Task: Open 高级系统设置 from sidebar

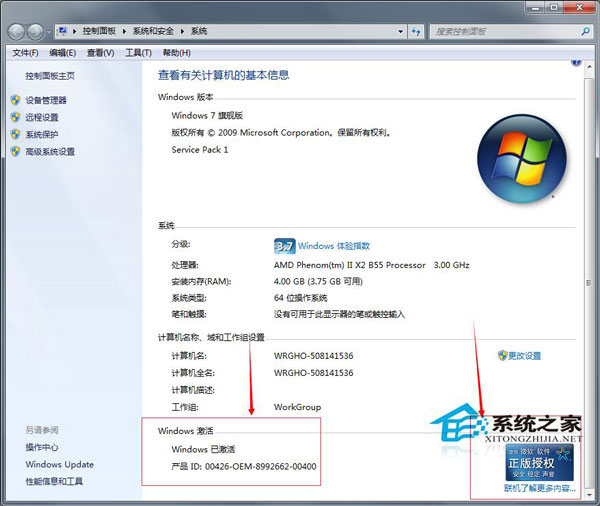Action: pyautogui.click(x=50, y=152)
